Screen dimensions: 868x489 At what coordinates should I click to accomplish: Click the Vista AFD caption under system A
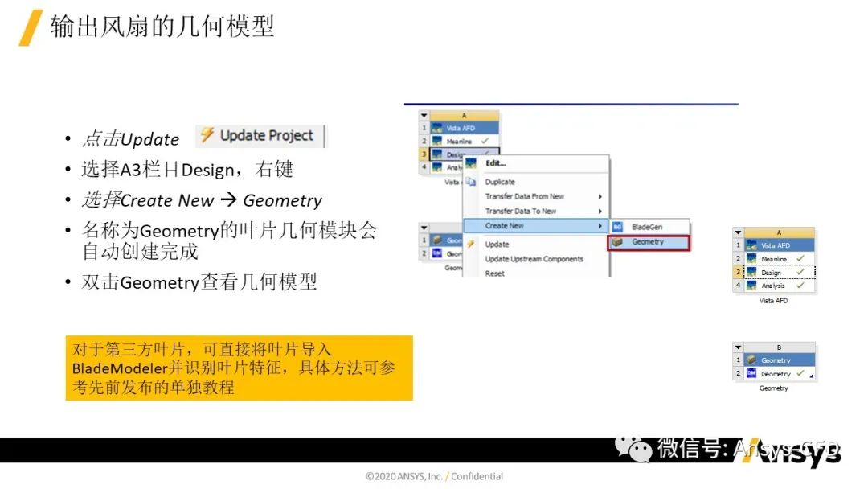coord(773,301)
